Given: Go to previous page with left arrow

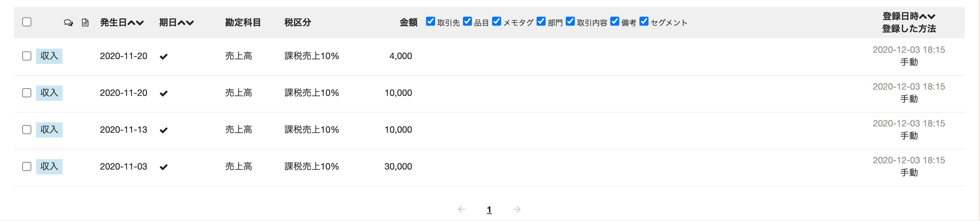Looking at the screenshot, I should (x=462, y=209).
